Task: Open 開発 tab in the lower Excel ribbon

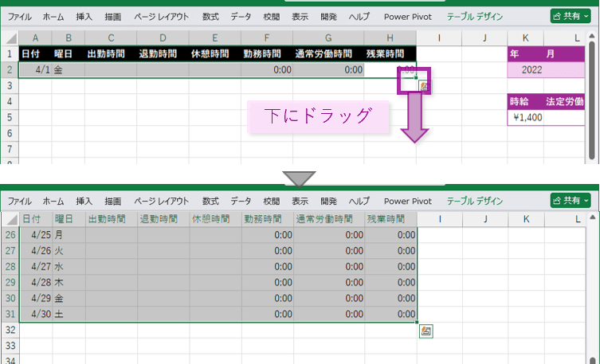Action: click(x=329, y=202)
